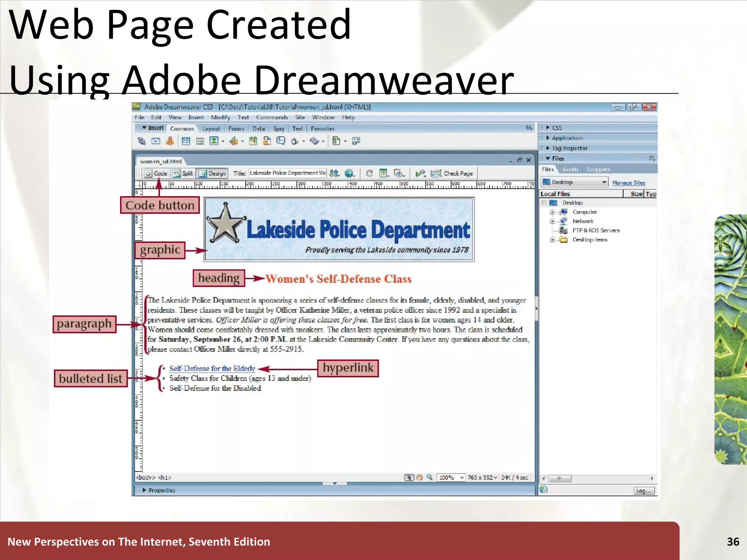The image size is (747, 560).
Task: Click the Head elements icon in the Insert bar
Action: click(295, 141)
